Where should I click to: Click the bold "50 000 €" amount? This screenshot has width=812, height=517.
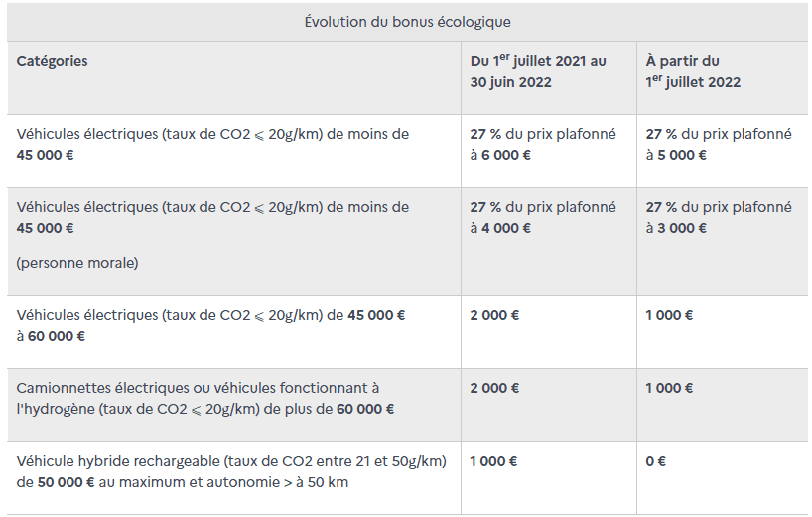(68, 482)
